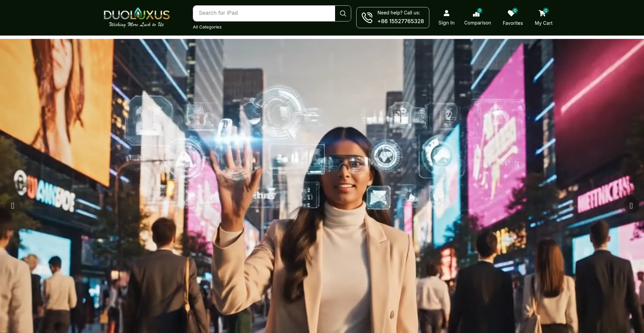644x333 pixels.
Task: Open the Comparison text label
Action: tap(477, 23)
